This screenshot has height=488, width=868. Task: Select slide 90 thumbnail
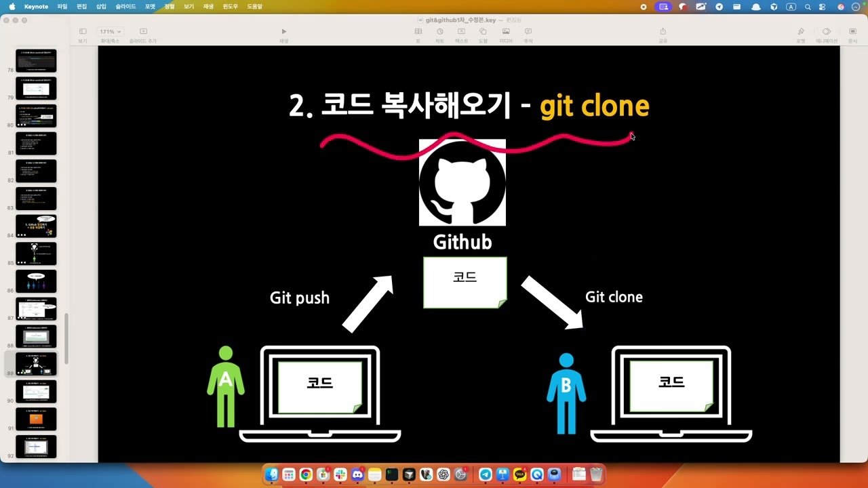[x=36, y=392]
